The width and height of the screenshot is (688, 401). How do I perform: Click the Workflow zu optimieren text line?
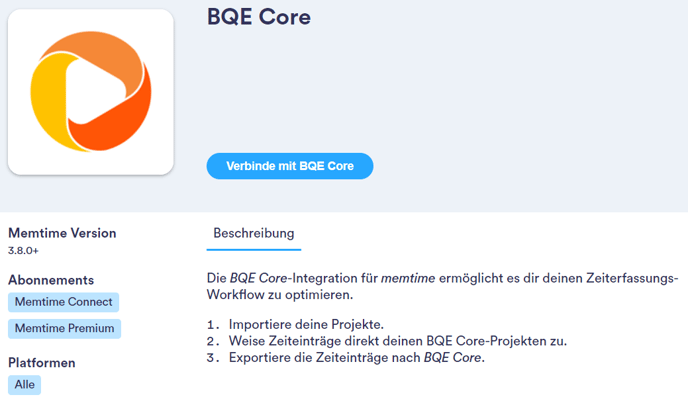[x=280, y=295]
